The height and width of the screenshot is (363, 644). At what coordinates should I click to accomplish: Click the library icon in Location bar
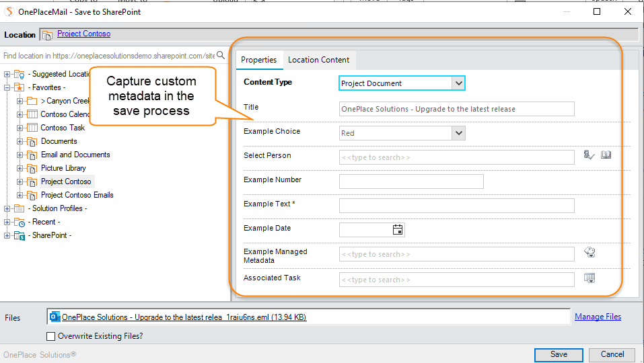(47, 35)
